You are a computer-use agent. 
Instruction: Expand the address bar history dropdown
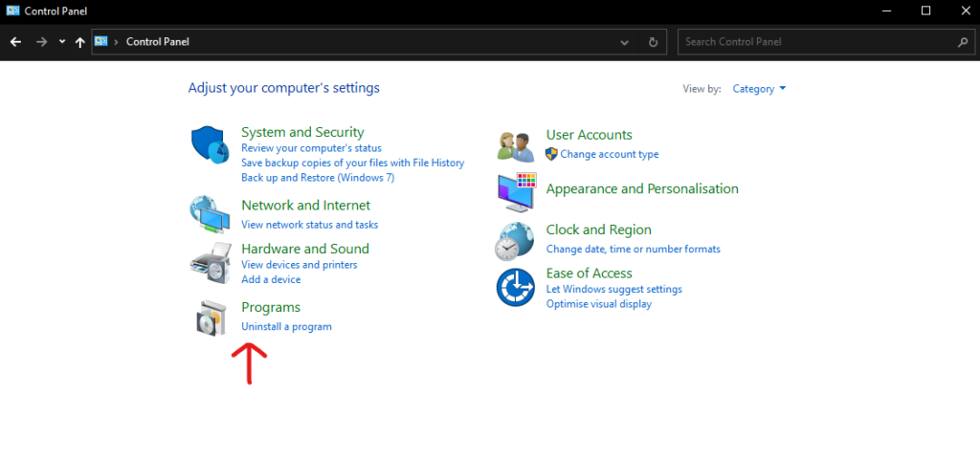click(625, 42)
